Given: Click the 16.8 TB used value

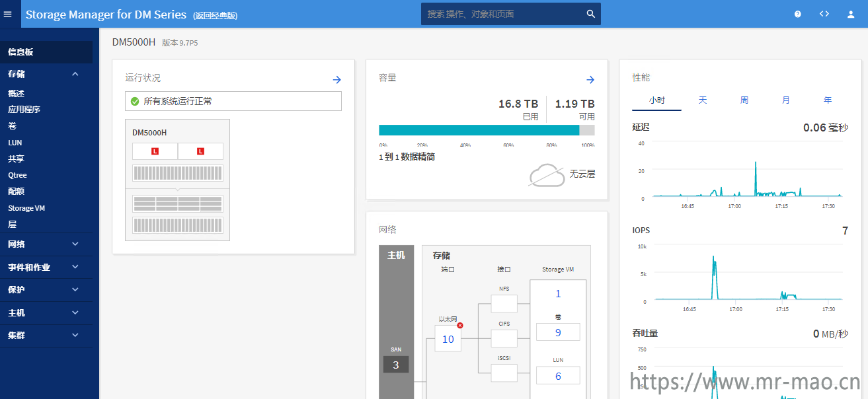Looking at the screenshot, I should pyautogui.click(x=518, y=104).
